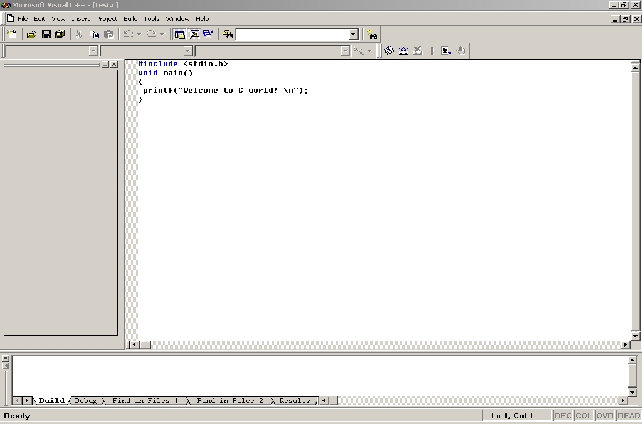Click the 'void main()' code line
The width and height of the screenshot is (642, 424).
(x=165, y=73)
